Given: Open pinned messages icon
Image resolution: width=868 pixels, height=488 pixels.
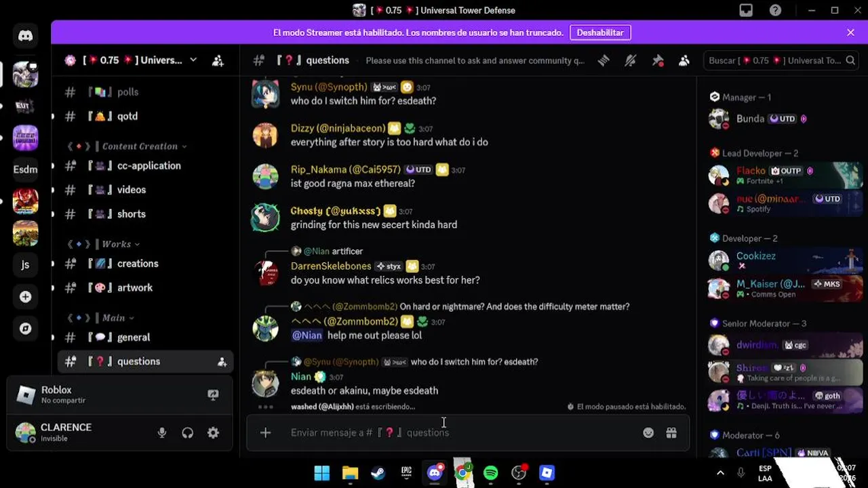Looking at the screenshot, I should [x=657, y=60].
